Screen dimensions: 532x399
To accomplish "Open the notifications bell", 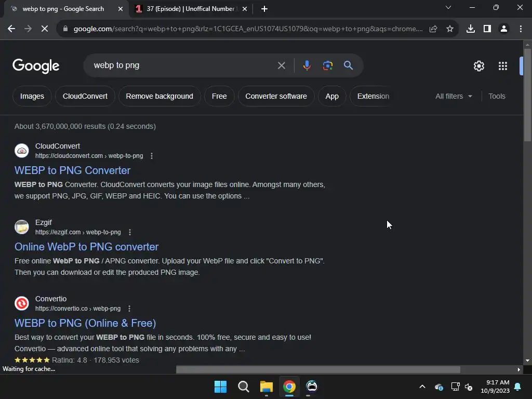I will click(x=518, y=387).
